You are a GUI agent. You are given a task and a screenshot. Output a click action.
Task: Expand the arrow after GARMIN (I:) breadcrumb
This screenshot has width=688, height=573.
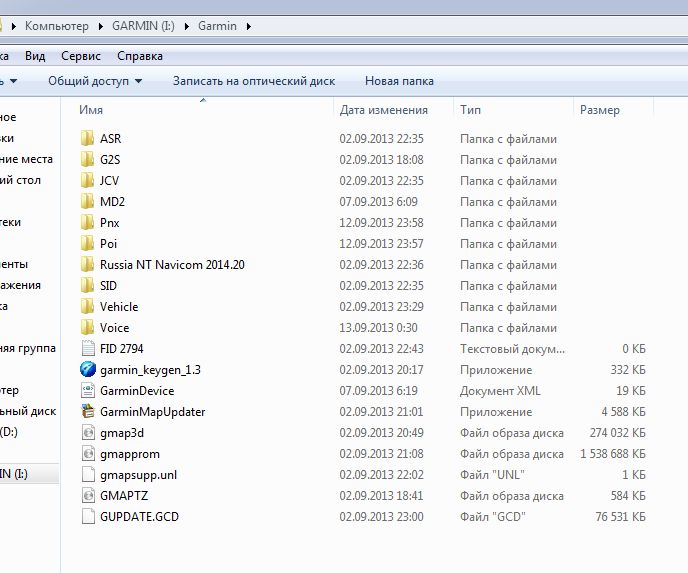click(x=186, y=27)
